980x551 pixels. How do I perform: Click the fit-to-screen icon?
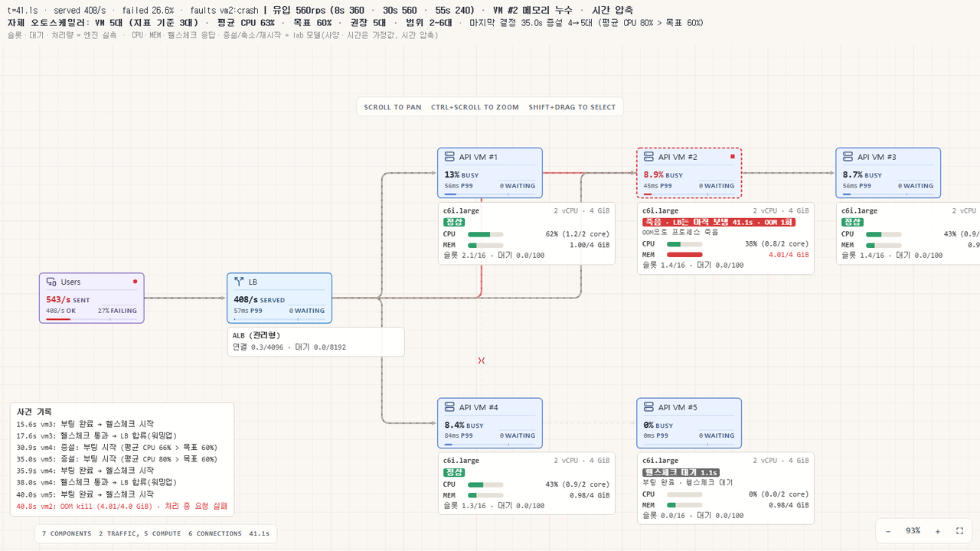pos(959,531)
